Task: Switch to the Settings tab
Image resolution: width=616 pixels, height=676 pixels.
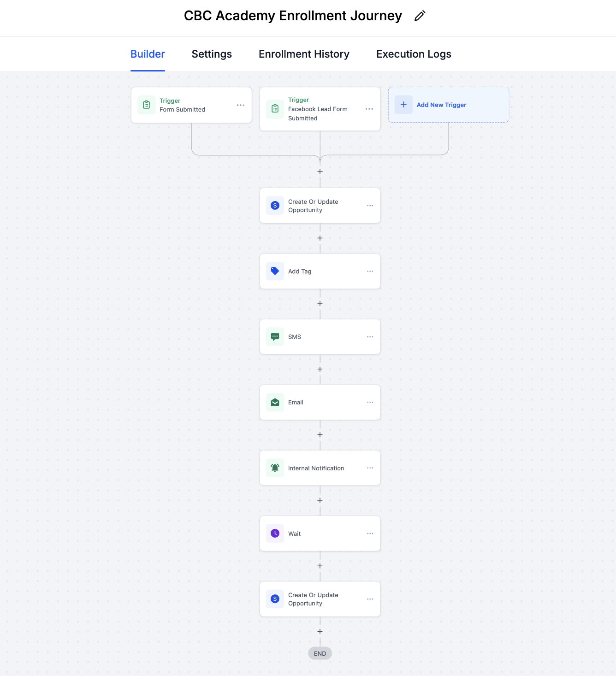Action: (212, 54)
